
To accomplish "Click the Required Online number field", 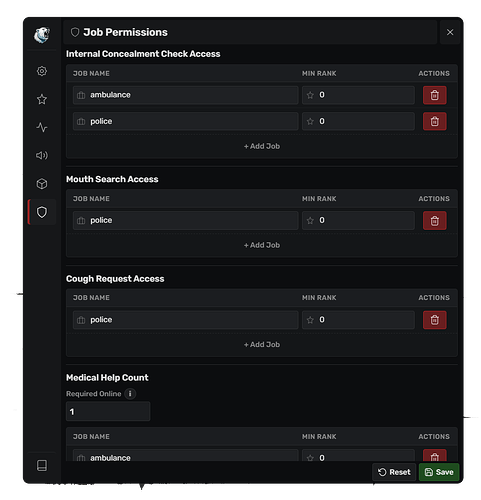I will [108, 412].
